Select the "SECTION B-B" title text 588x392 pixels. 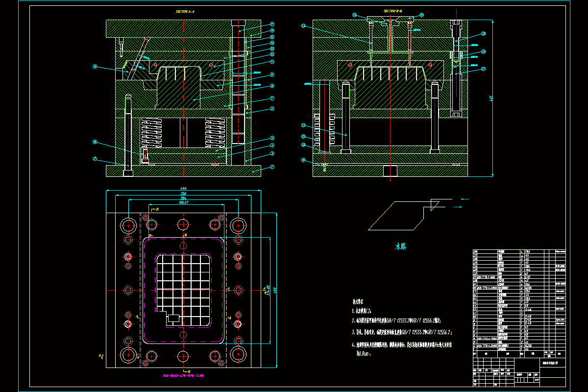[392, 11]
